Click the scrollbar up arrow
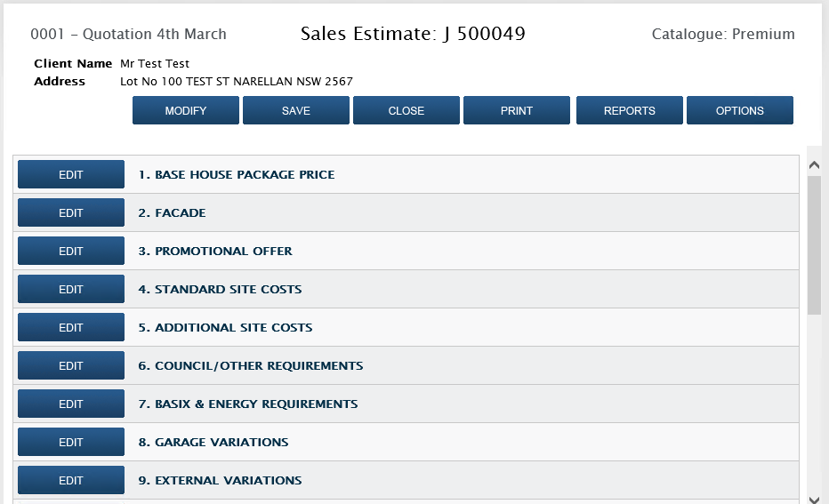Viewport: 829px width, 504px height. click(814, 165)
